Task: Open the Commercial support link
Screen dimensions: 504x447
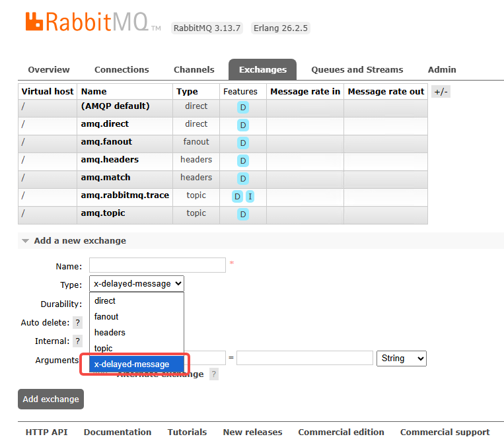Action: tap(445, 432)
